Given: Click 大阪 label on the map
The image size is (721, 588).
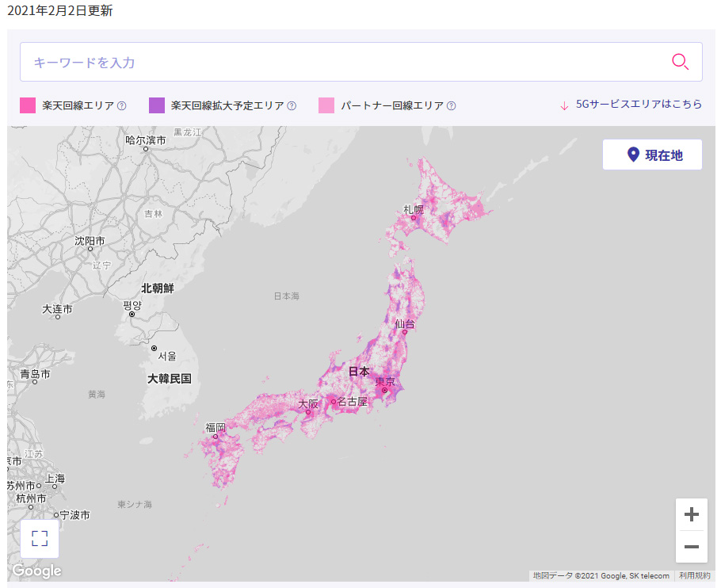Looking at the screenshot, I should coord(308,404).
